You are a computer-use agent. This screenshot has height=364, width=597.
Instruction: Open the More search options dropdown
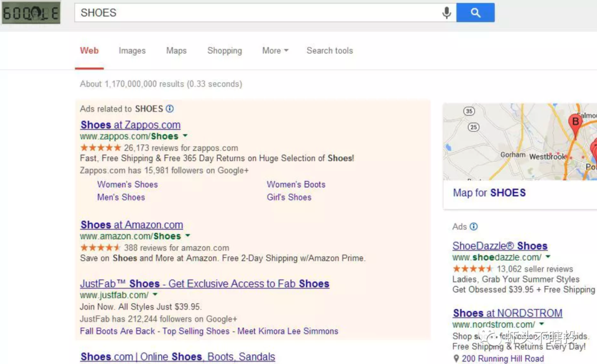pyautogui.click(x=275, y=51)
